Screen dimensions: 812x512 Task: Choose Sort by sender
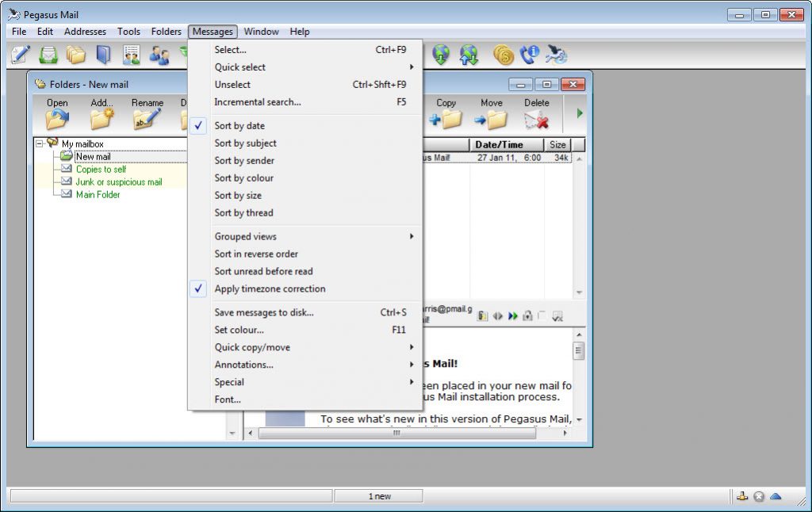[x=305, y=161]
